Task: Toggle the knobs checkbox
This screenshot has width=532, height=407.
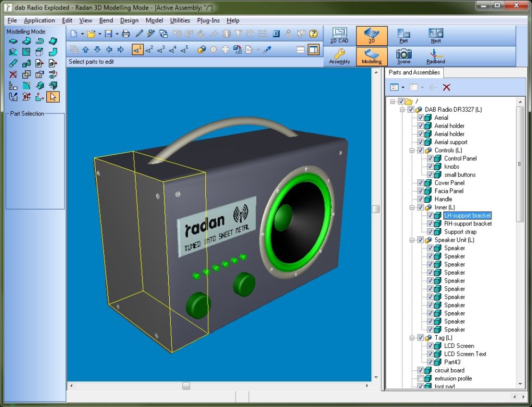Action: tap(430, 167)
